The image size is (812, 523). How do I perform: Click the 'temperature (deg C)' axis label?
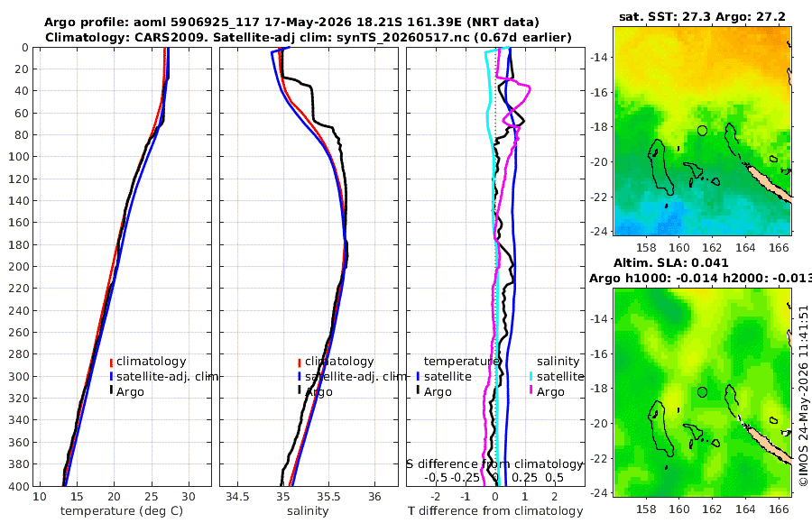click(x=122, y=510)
